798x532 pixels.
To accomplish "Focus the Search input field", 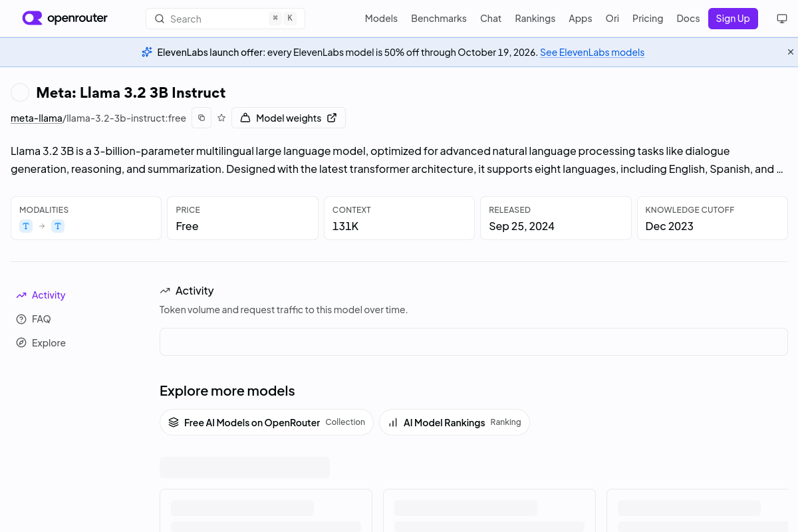I will click(225, 19).
